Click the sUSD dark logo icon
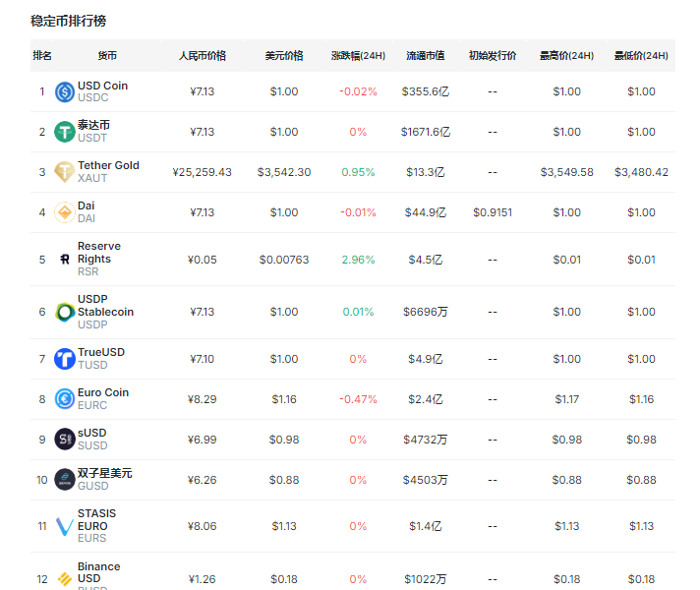Viewport: 700px width, 590px height. [65, 440]
